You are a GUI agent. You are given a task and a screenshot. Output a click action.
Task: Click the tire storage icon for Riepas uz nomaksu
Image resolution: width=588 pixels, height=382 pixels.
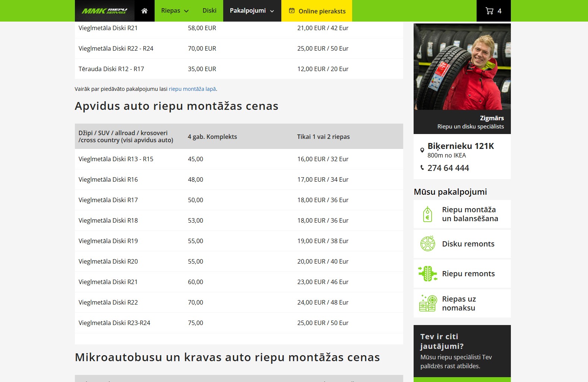pos(427,303)
